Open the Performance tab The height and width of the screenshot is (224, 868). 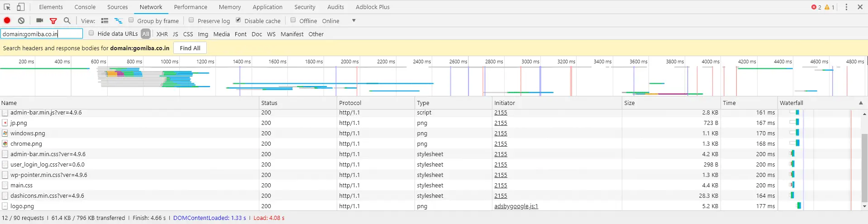click(191, 7)
